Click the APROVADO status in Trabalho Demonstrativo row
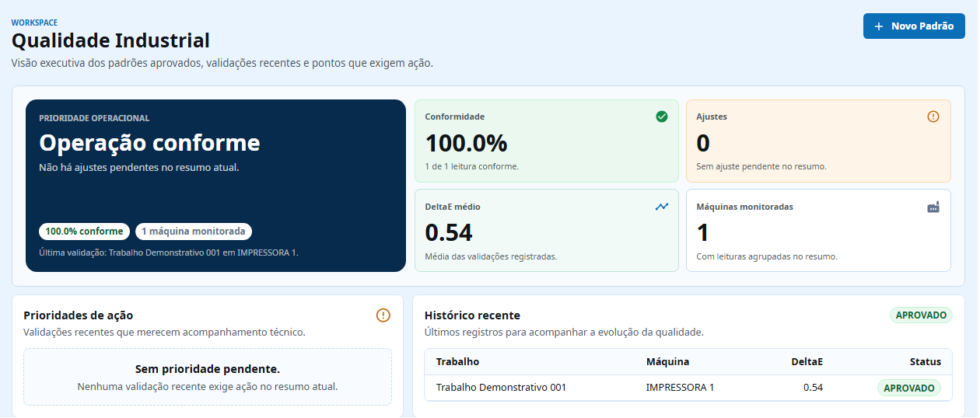 (x=909, y=388)
